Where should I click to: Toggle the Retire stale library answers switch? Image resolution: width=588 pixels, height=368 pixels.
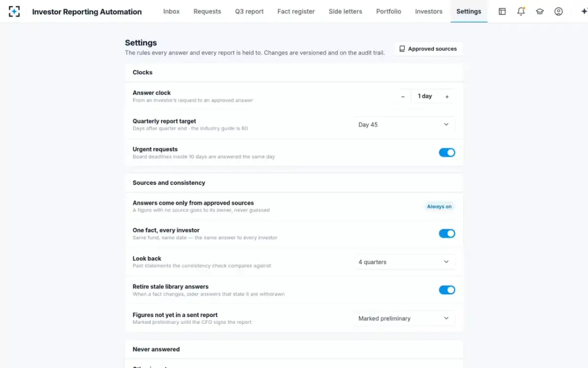point(447,290)
